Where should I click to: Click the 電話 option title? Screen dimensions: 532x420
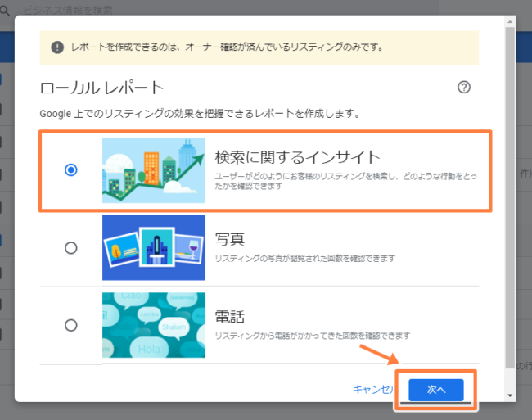(x=230, y=317)
